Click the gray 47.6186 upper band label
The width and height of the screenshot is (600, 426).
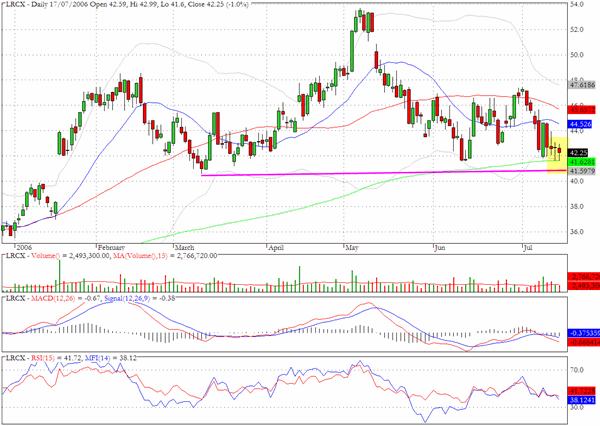tap(582, 85)
